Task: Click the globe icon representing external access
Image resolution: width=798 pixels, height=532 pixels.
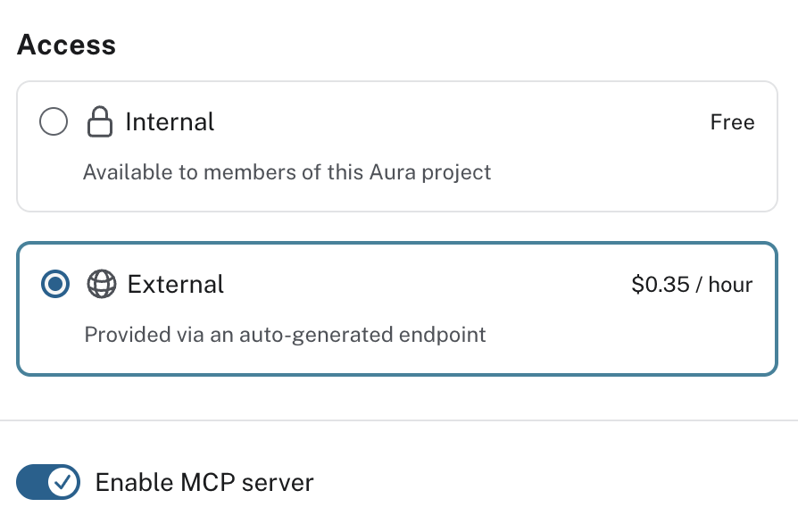Action: tap(102, 284)
